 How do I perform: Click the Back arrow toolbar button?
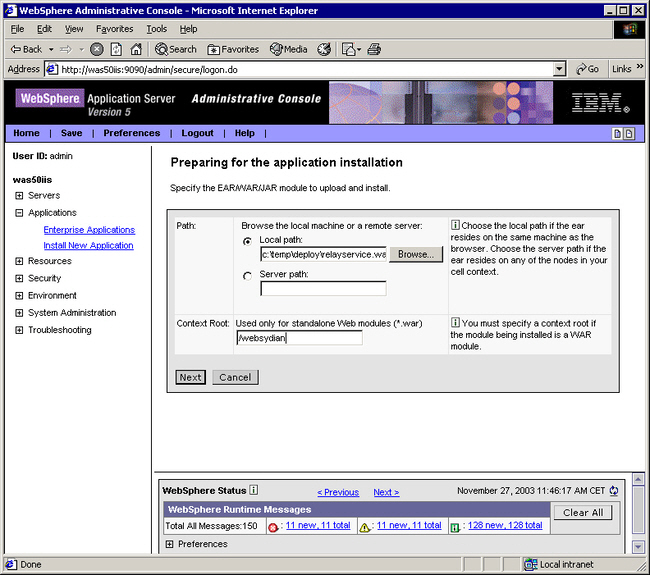(x=26, y=49)
